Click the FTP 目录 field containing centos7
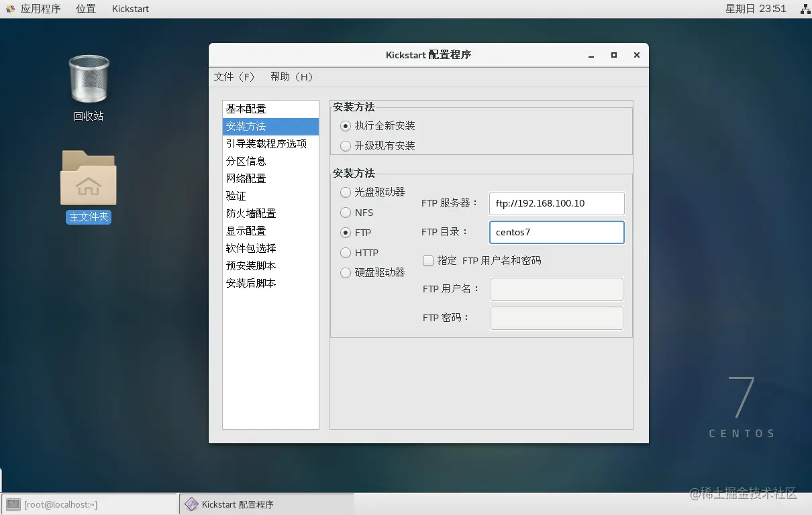Image resolution: width=812 pixels, height=515 pixels. [x=557, y=232]
